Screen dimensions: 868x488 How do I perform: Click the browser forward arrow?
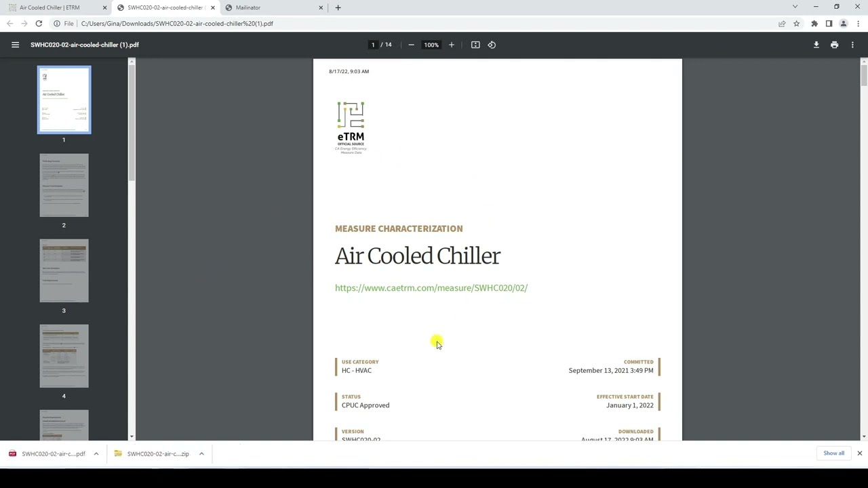(x=24, y=24)
